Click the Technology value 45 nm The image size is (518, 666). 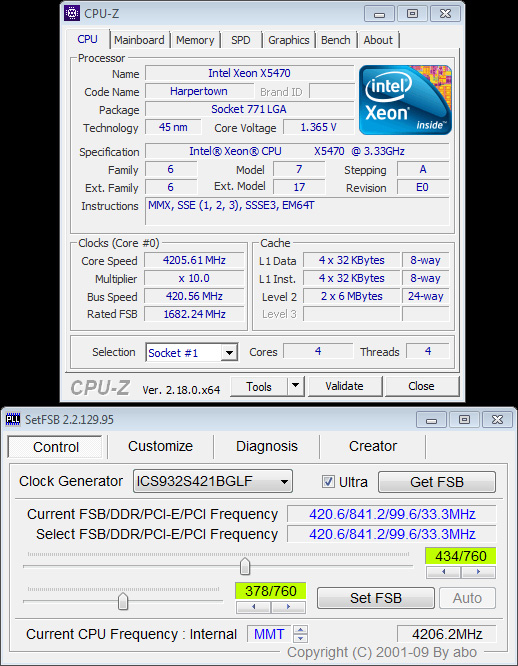(x=173, y=127)
